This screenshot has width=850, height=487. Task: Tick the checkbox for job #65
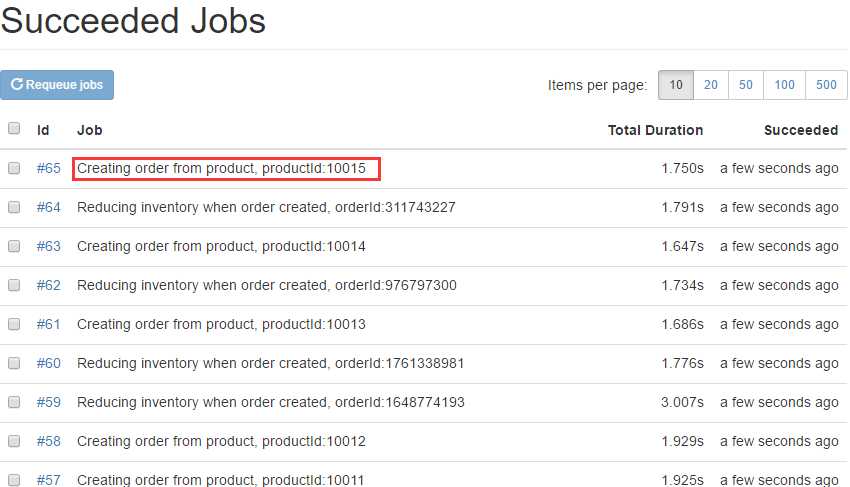click(14, 169)
